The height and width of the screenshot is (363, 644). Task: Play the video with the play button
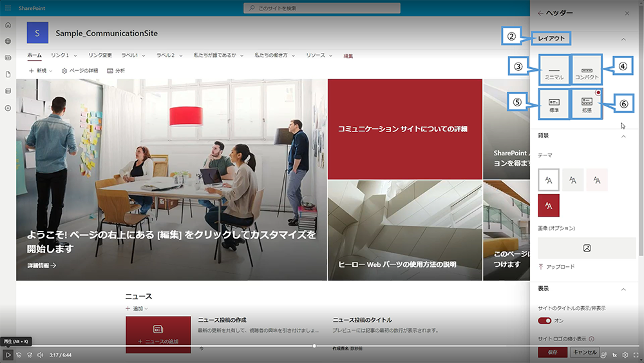[8, 355]
